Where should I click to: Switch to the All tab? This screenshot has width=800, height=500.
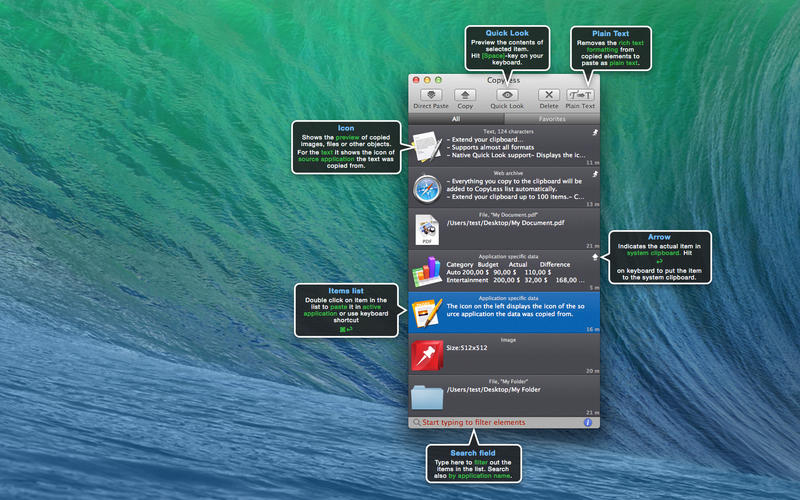pos(456,118)
